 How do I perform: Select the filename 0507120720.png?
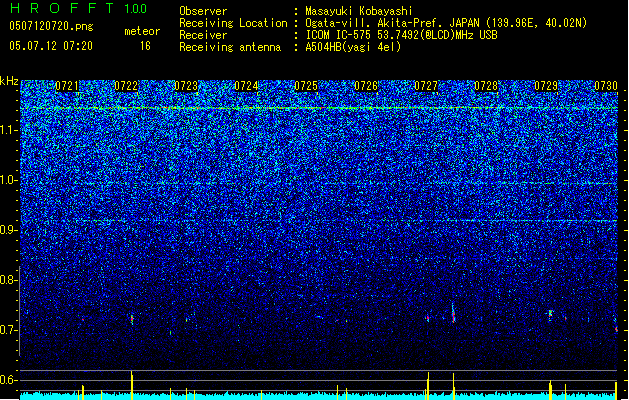tap(51, 26)
